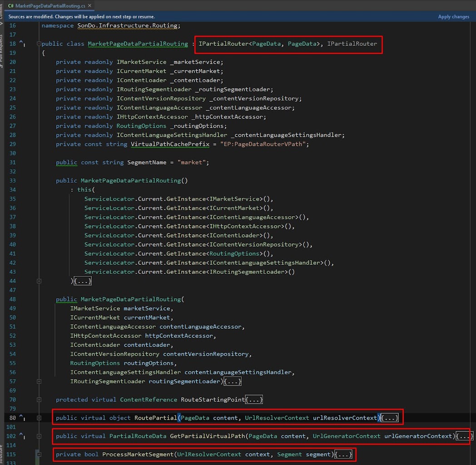Viewport: 476px width, 465px height.
Task: Click _contentLanguageSettingsHandler field on line 28
Action: tap(286, 135)
